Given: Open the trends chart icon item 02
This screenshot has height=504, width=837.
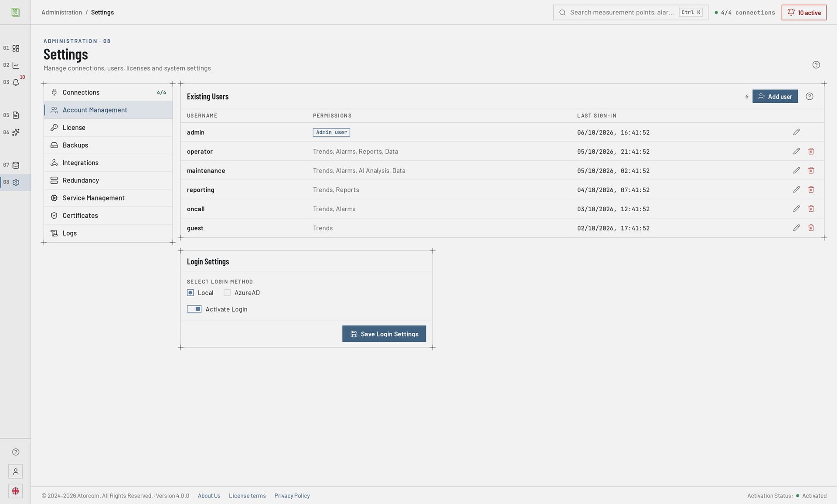Looking at the screenshot, I should 16,65.
